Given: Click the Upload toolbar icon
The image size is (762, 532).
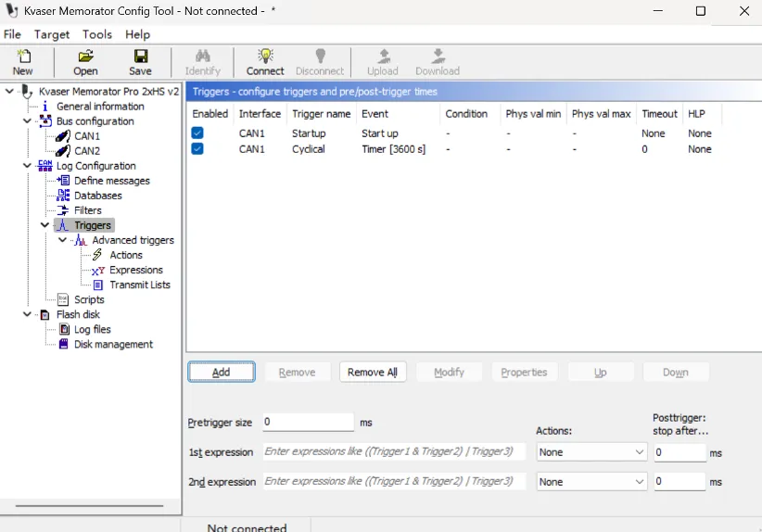Looking at the screenshot, I should pos(384,57).
